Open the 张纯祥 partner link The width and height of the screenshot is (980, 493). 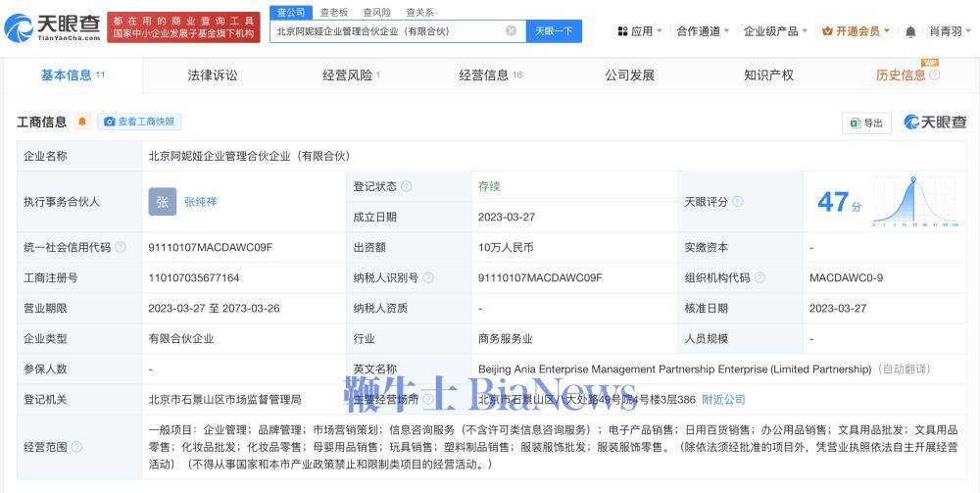click(201, 202)
